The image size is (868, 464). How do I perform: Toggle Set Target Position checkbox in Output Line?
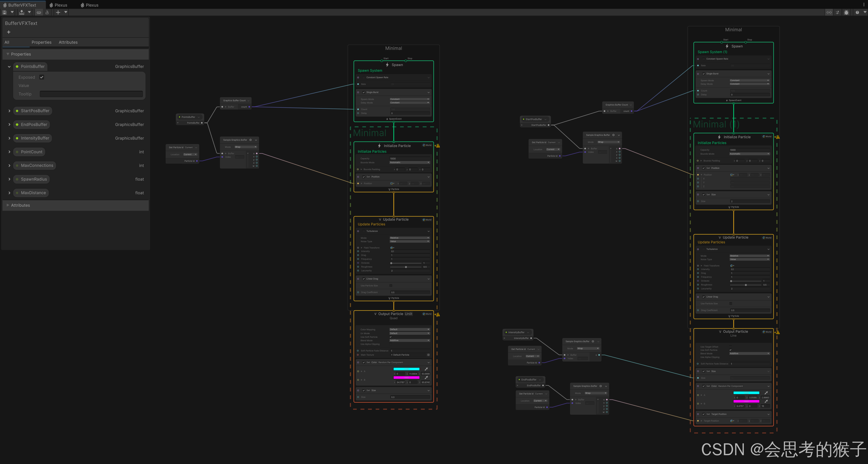pos(704,414)
